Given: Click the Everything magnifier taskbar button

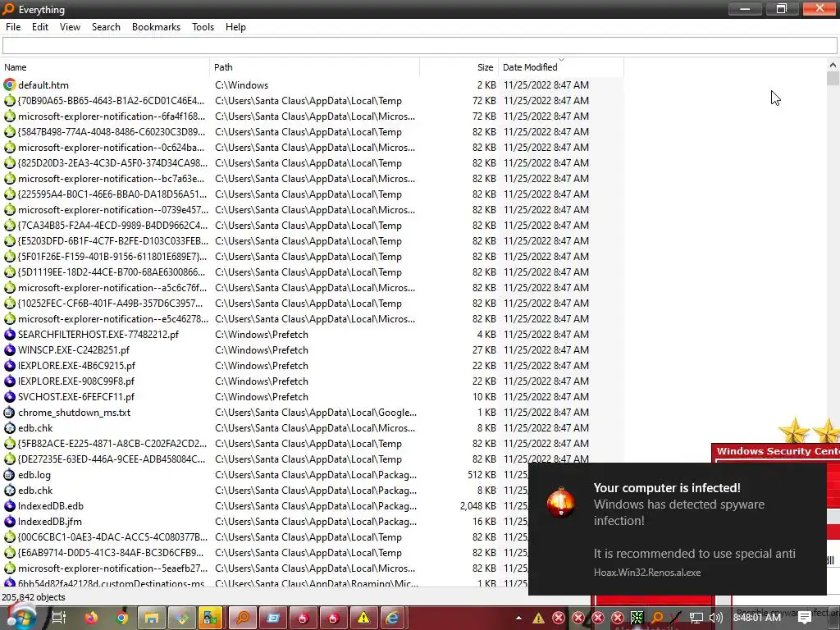Looking at the screenshot, I should (243, 618).
